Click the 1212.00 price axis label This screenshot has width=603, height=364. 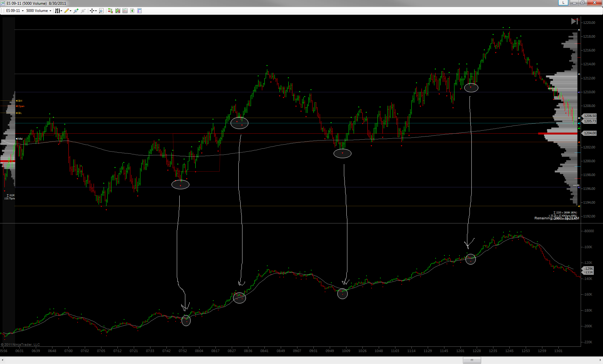click(x=589, y=78)
